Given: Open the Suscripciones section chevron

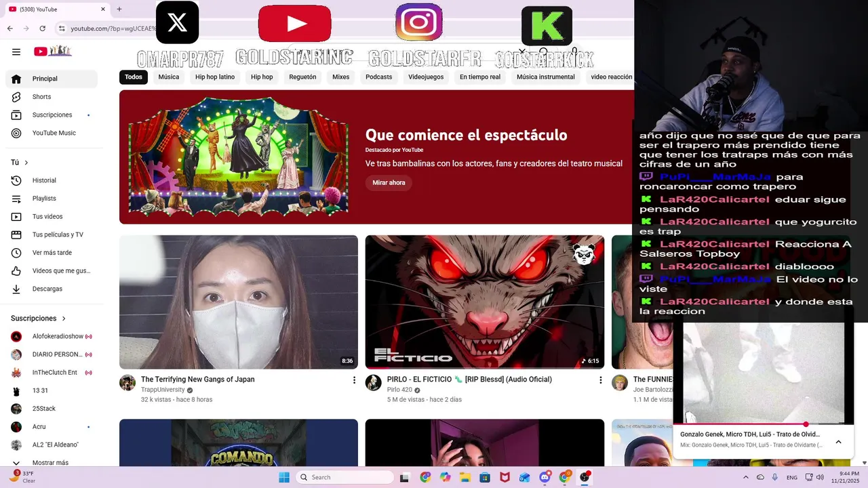Looking at the screenshot, I should 64,319.
